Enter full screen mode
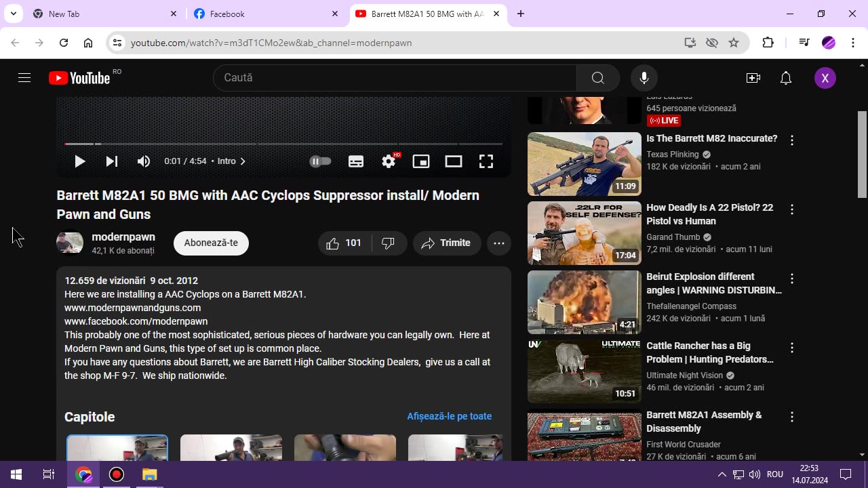868x488 pixels. (486, 161)
